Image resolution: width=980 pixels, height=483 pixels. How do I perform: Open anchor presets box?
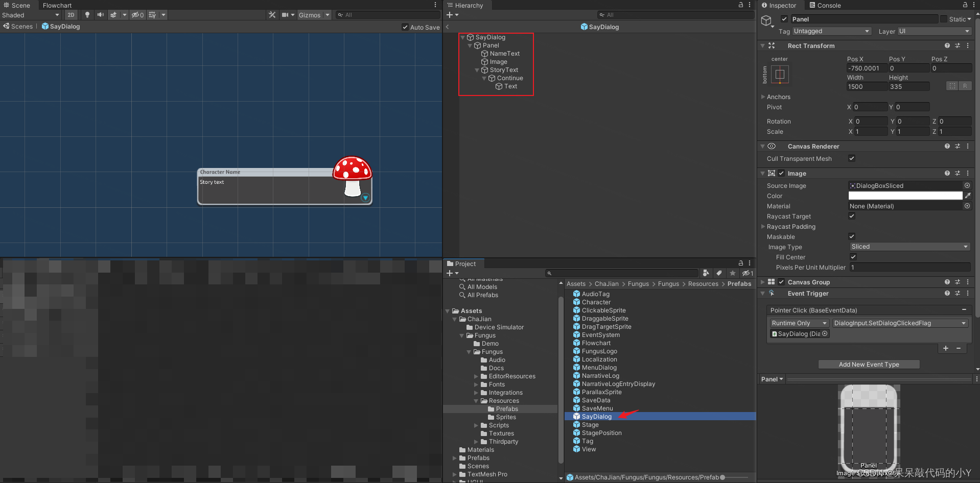pyautogui.click(x=780, y=75)
